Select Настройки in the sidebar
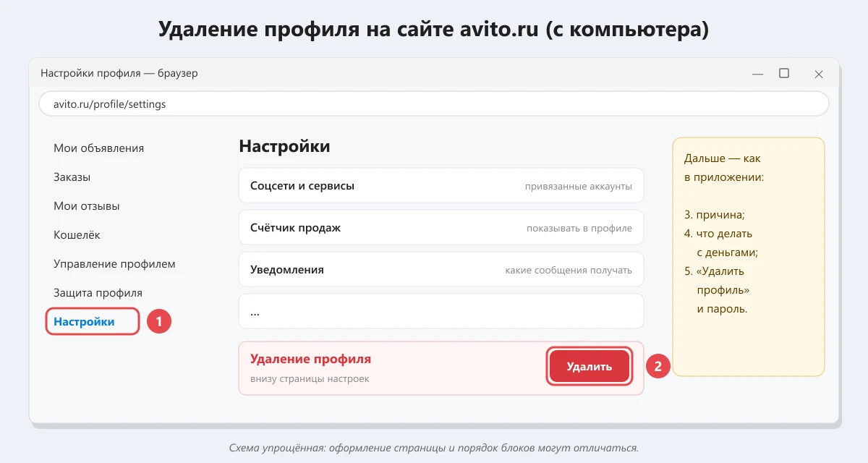This screenshot has width=868, height=463. pyautogui.click(x=93, y=322)
